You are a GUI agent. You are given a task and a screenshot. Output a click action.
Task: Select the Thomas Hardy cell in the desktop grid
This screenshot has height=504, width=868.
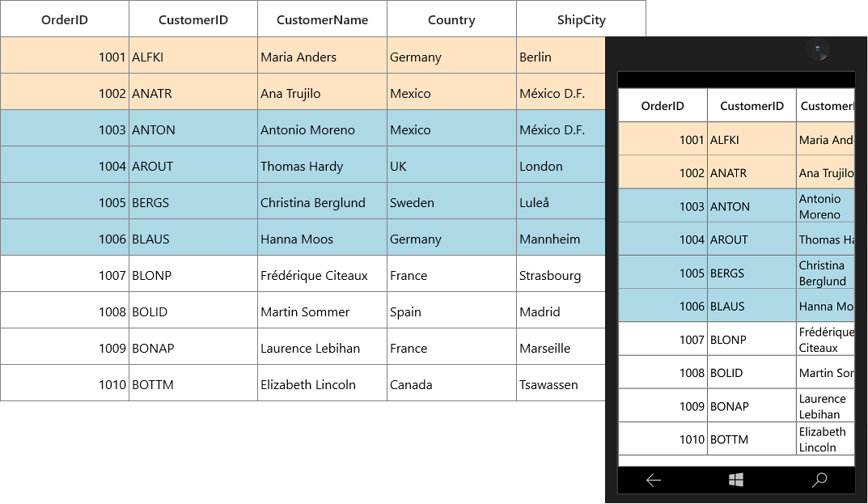coord(322,165)
